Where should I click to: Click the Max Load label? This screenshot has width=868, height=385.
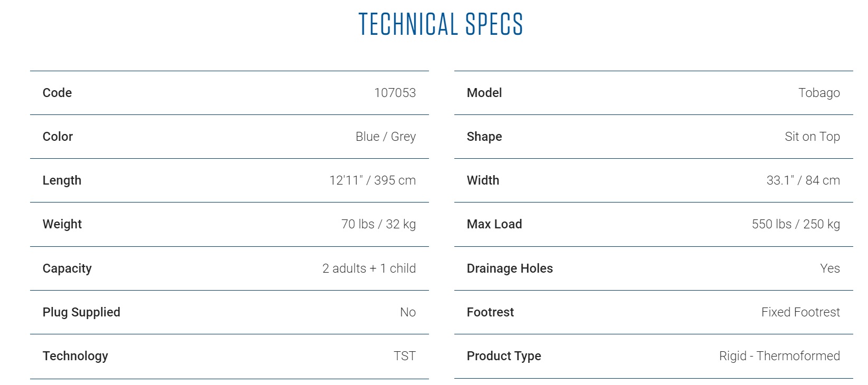[494, 224]
